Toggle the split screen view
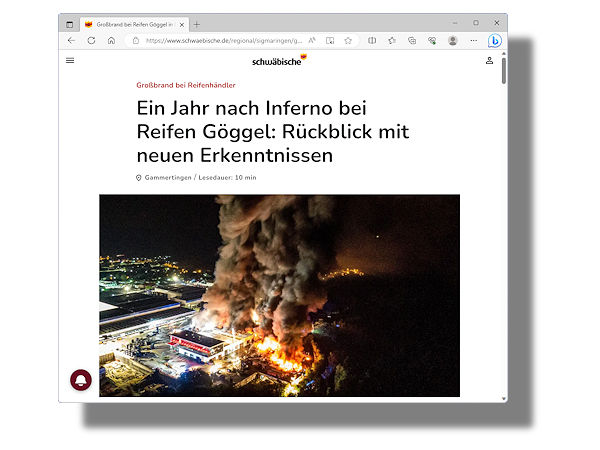This screenshot has height=450, width=600. 372,40
